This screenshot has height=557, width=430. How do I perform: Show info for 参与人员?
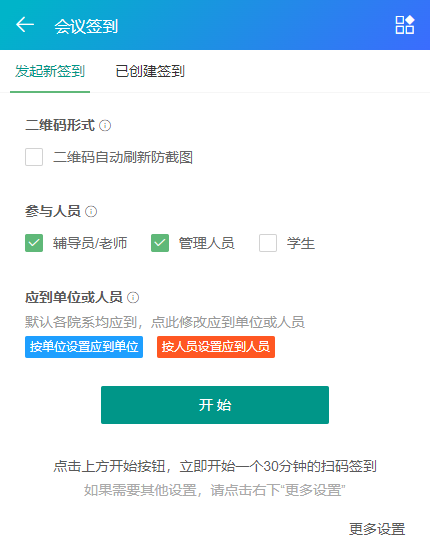[91, 212]
